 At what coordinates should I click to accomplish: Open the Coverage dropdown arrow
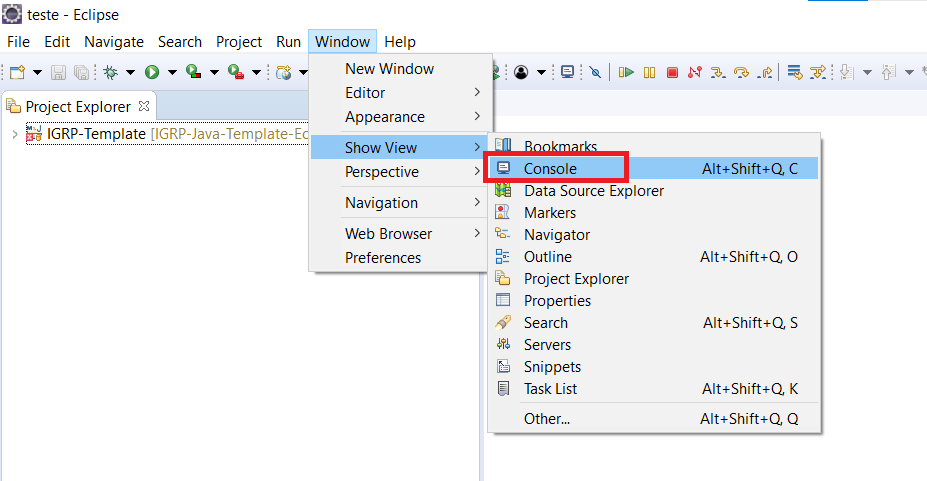215,73
